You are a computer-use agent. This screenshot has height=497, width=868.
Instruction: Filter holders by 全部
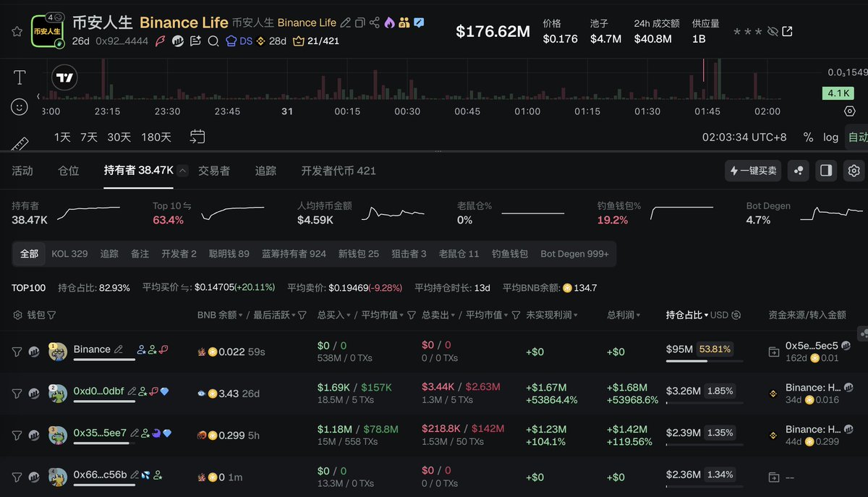click(30, 254)
